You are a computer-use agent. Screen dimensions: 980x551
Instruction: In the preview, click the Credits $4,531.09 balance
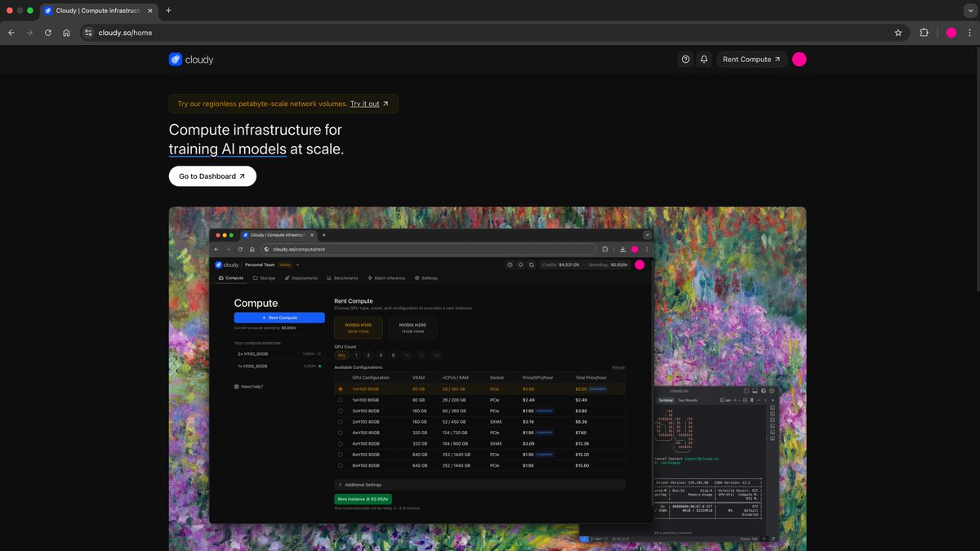click(560, 264)
